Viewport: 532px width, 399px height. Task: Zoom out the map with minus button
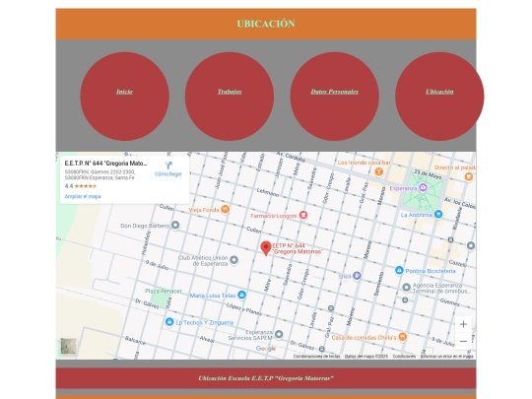463,341
